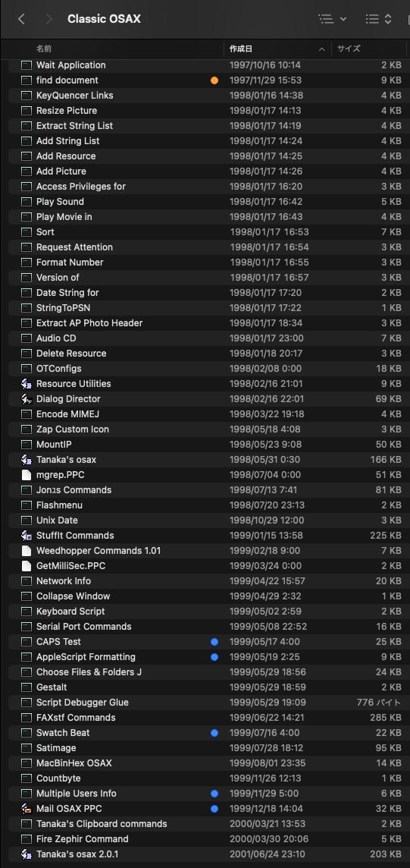Click the blue tag beside CAPS Test

point(214,642)
